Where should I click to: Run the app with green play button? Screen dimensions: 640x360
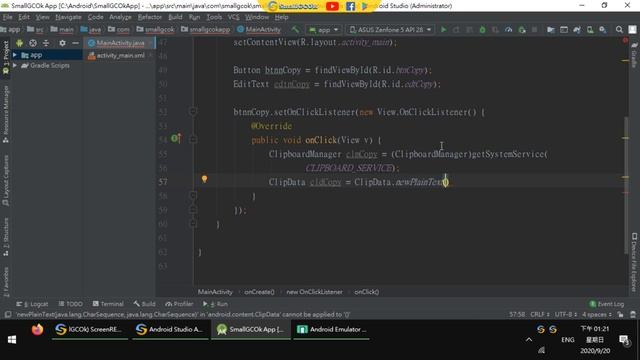point(444,29)
